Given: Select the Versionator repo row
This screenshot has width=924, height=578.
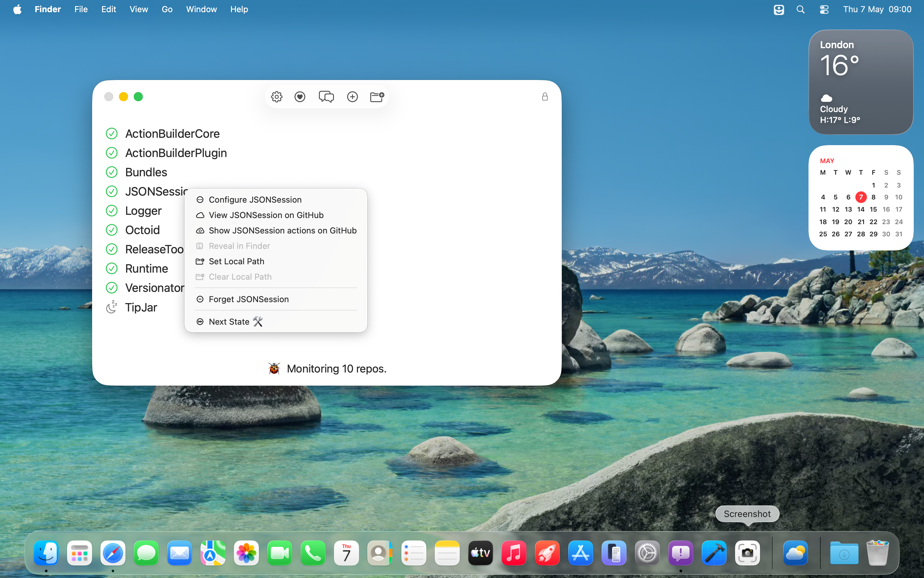Looking at the screenshot, I should click(155, 288).
